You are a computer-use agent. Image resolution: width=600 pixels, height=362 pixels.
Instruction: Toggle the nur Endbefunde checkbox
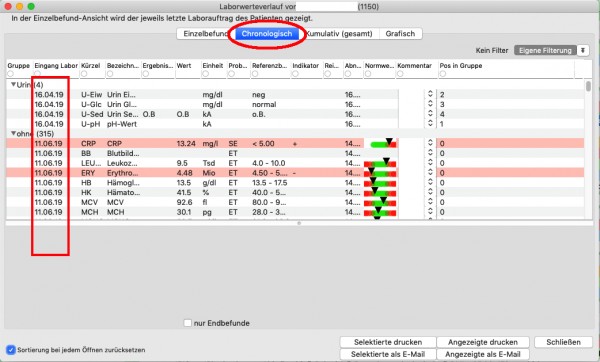[188, 323]
